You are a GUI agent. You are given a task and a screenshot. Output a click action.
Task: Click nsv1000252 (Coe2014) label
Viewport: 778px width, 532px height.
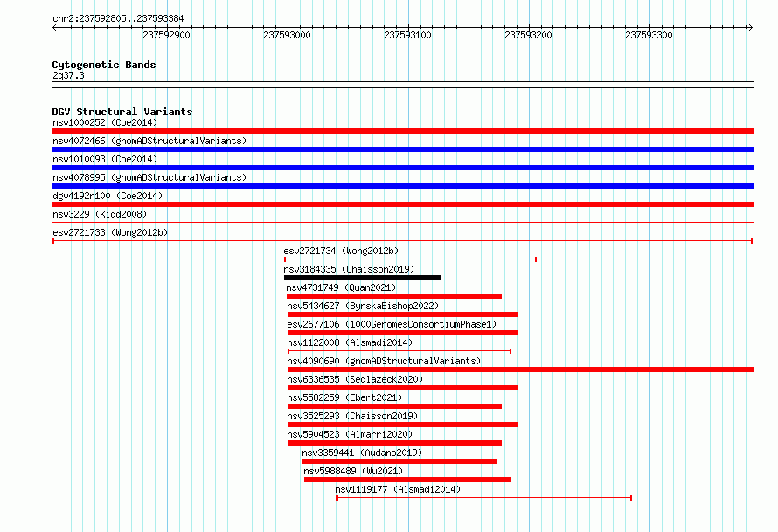tap(105, 122)
